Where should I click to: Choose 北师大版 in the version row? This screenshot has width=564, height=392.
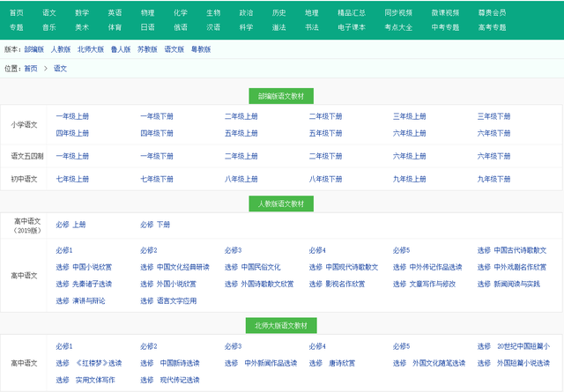[91, 49]
